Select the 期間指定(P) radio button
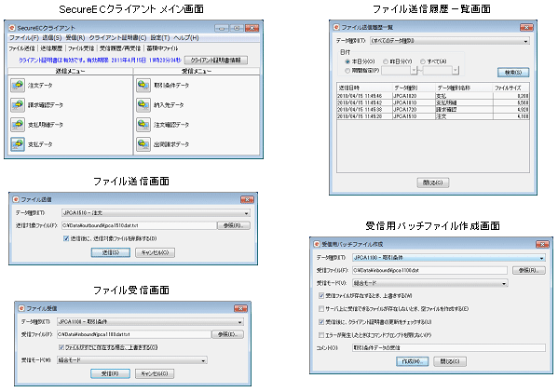558x392 pixels. [347, 71]
